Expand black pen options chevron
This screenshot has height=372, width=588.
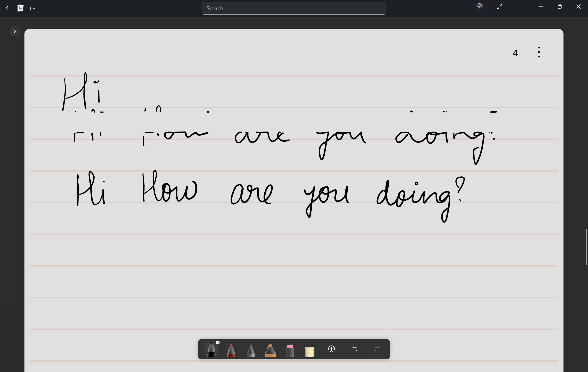[x=218, y=342]
